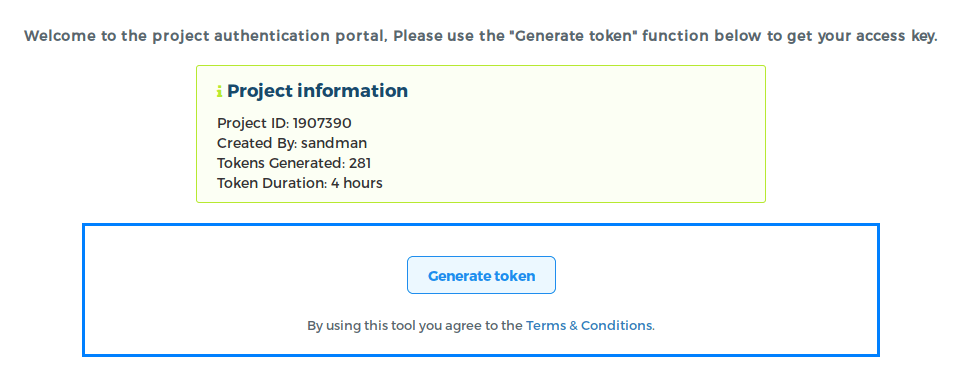Click the period after Terms & Conditions
Viewport: 964px width, 387px height.
[x=654, y=328]
